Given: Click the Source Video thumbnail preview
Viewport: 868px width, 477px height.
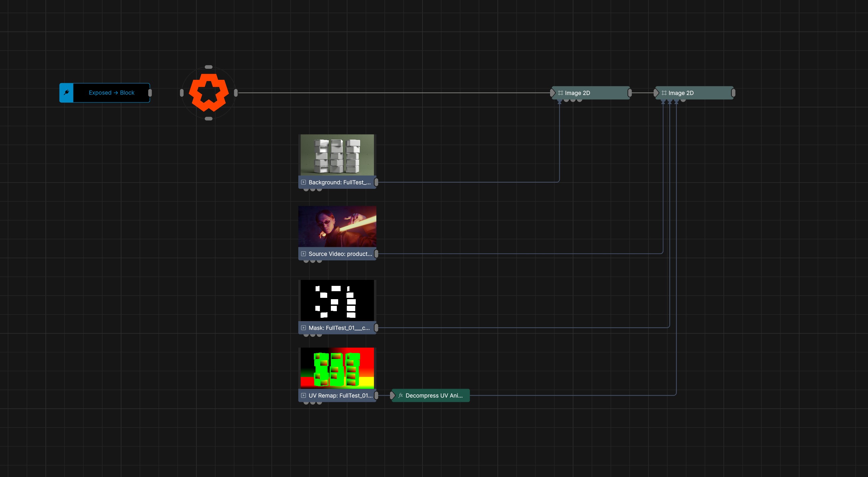Looking at the screenshot, I should (x=337, y=226).
